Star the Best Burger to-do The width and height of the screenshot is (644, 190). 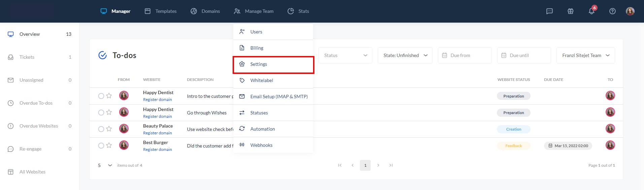pyautogui.click(x=109, y=145)
